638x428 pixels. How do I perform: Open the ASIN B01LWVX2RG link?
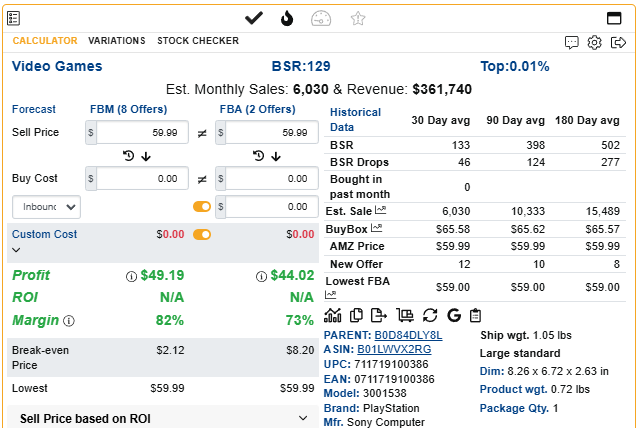coord(394,349)
